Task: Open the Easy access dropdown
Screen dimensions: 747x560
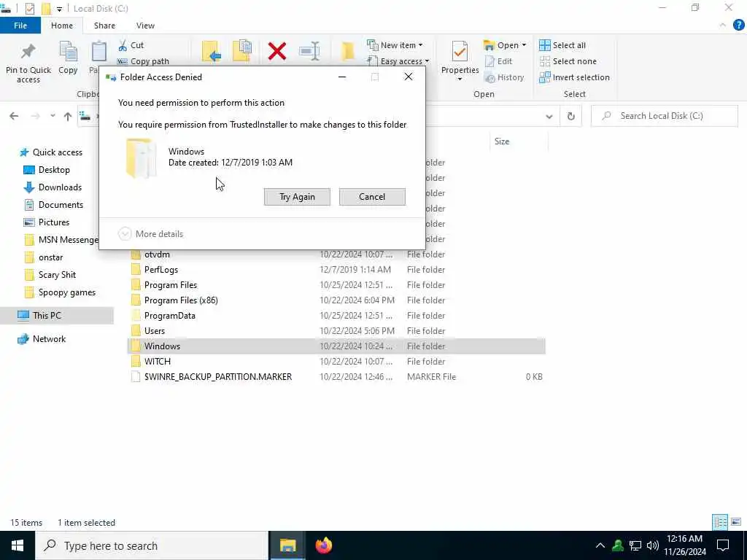Action: [398, 61]
